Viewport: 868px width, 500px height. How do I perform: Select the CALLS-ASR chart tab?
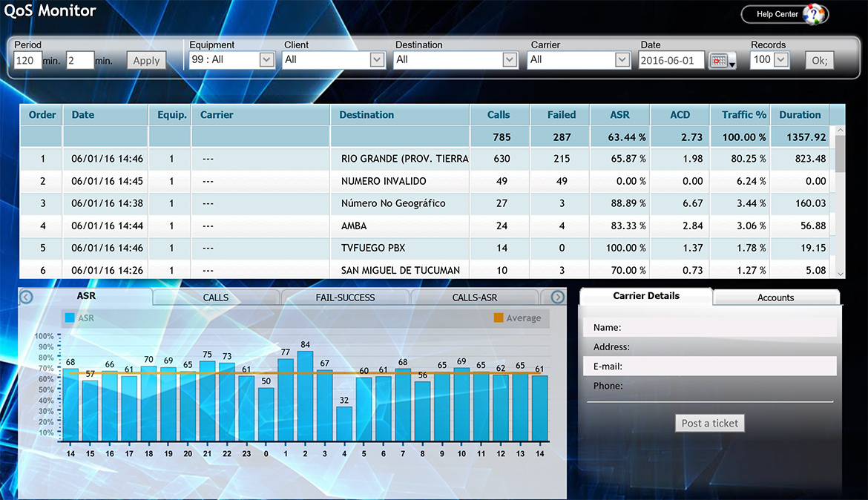[475, 297]
